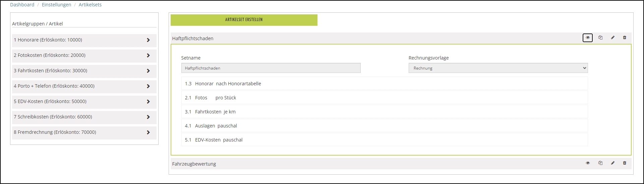This screenshot has height=184, width=644.
Task: Duplicate the Fahrzeugbewertung article set
Action: coord(600,163)
